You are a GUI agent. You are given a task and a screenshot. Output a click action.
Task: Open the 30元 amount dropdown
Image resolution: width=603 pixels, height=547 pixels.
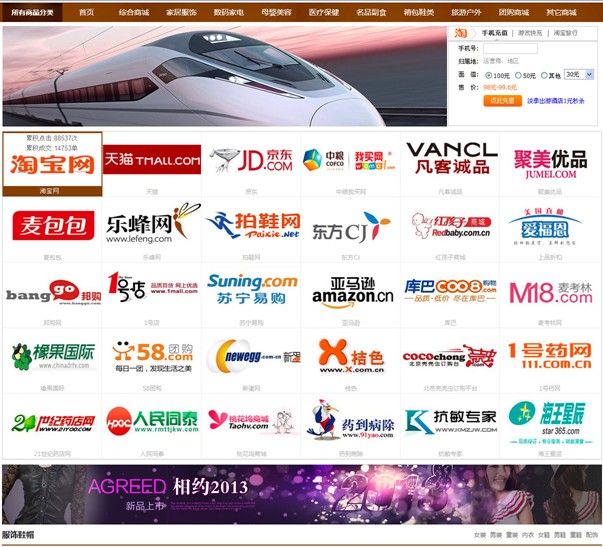click(x=579, y=74)
